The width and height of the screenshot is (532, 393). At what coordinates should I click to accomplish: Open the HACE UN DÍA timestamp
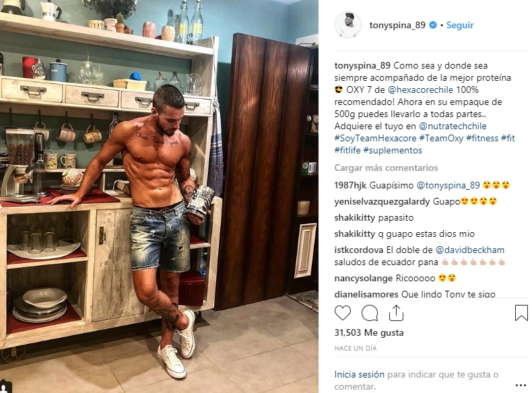[356, 348]
